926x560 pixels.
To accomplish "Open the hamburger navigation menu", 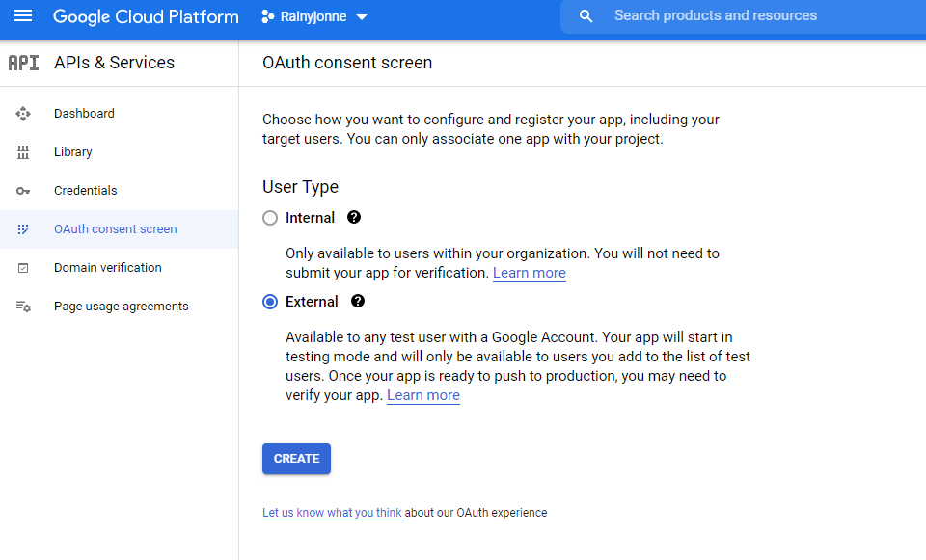I will click(23, 16).
